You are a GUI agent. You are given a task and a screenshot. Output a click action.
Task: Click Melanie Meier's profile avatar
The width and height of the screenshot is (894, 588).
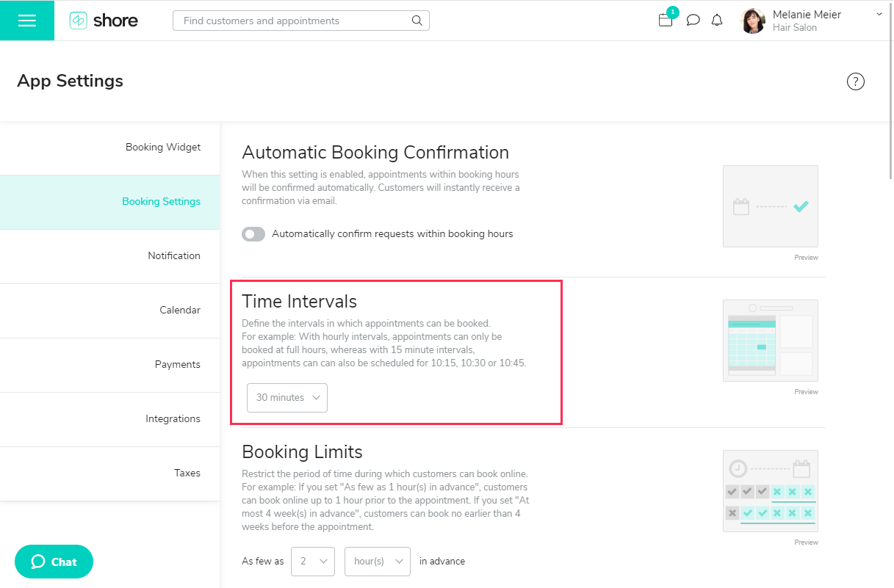753,21
